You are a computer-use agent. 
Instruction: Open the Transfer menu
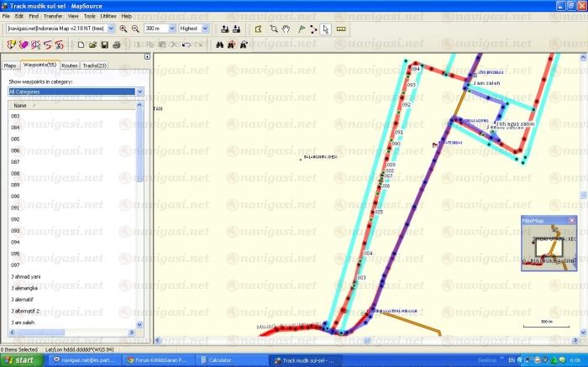pos(53,16)
